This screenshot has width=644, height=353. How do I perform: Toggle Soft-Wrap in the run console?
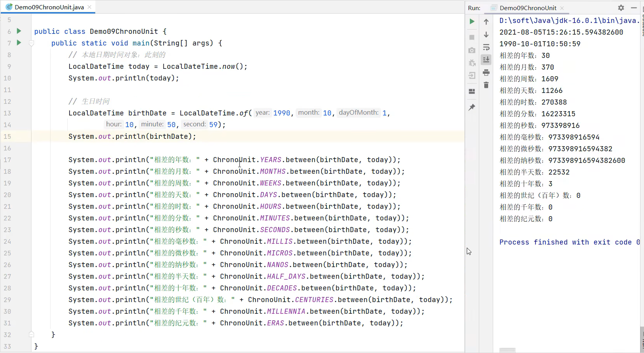point(486,47)
